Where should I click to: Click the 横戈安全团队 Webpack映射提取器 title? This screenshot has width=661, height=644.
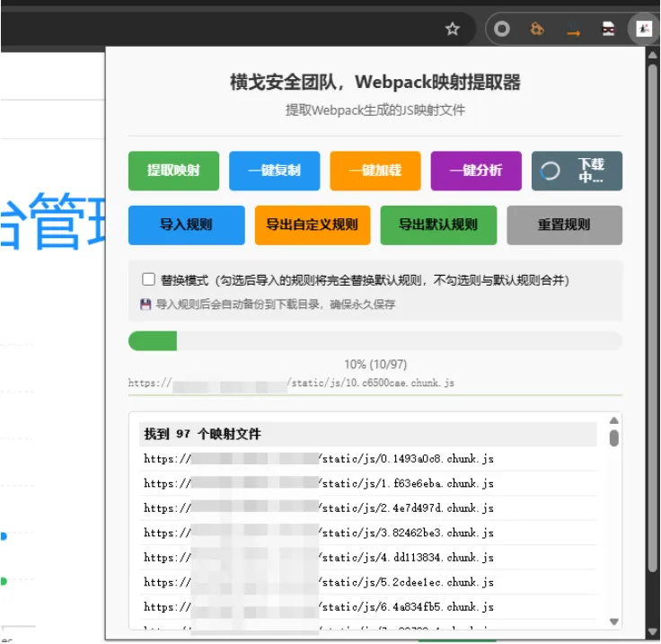tap(375, 83)
